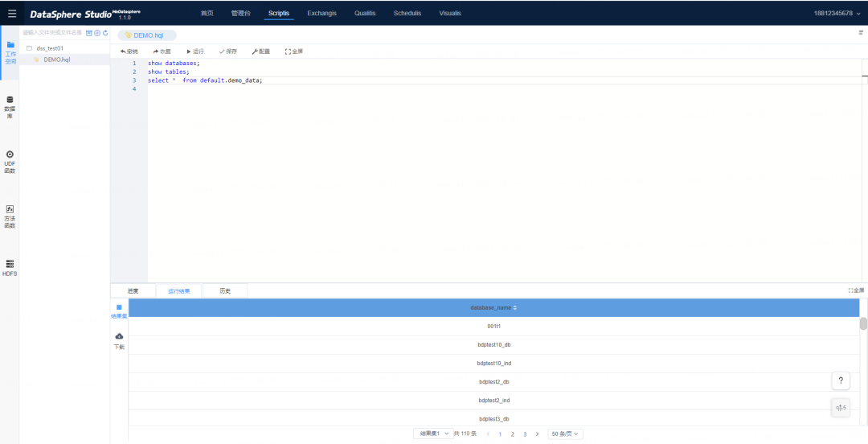The image size is (868, 444).
Task: Switch to the Schedulis top menu
Action: (407, 14)
